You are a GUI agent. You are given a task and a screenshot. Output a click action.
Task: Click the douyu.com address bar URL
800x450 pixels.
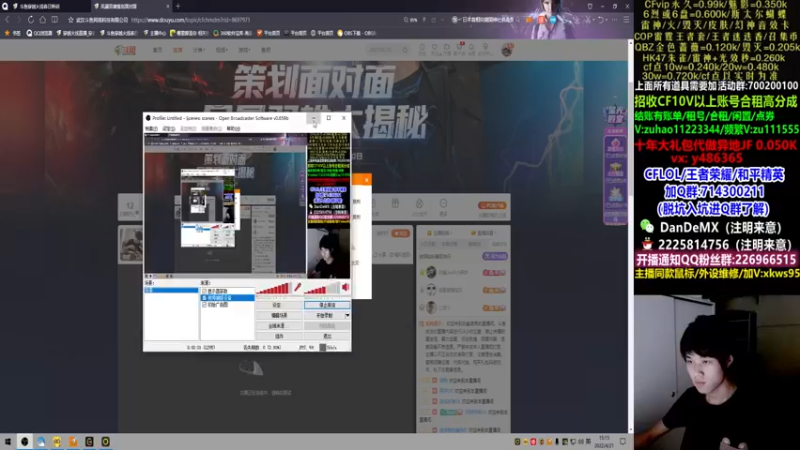coord(190,20)
